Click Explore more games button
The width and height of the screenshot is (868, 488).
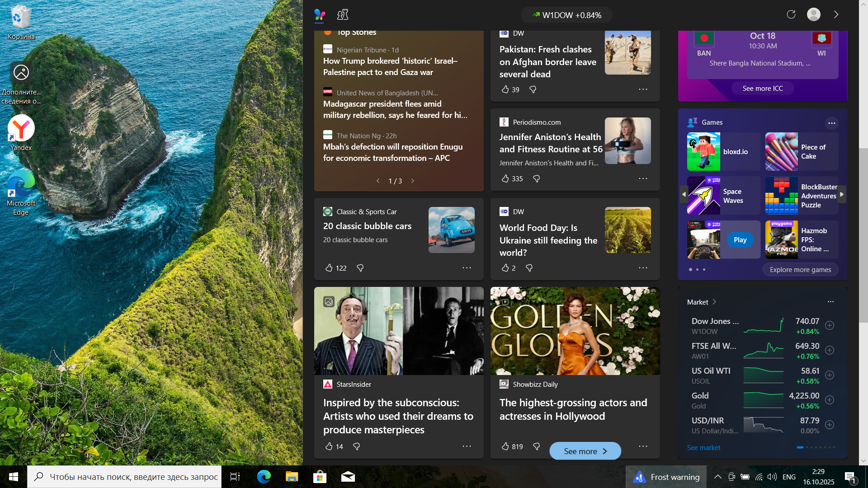click(800, 270)
